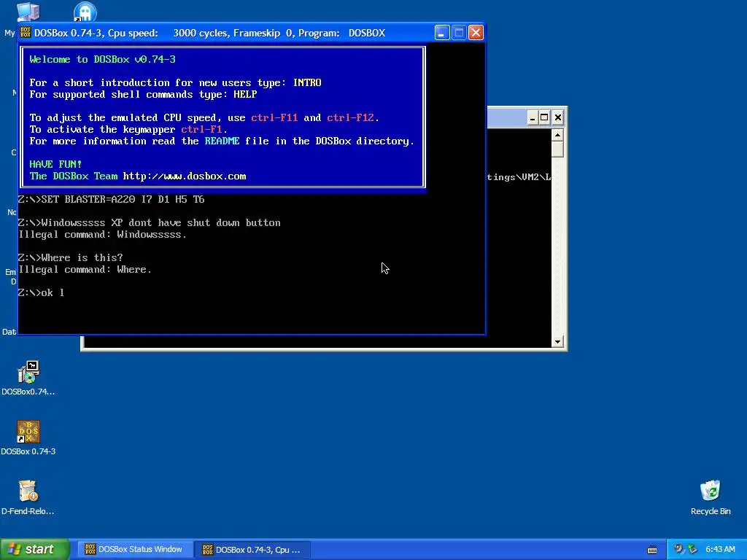This screenshot has height=560, width=747.
Task: Select DOSBox 0.74-3, Cpu taskbar button
Action: coord(252,549)
